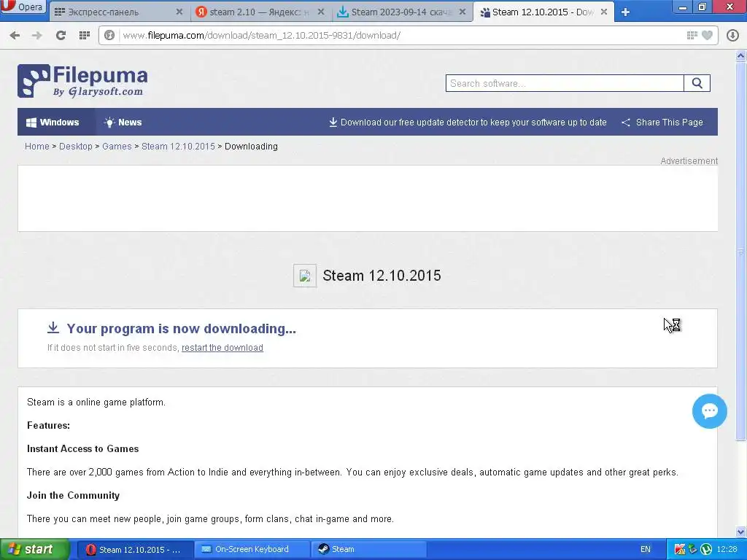Open the Opera menu button

(23, 7)
